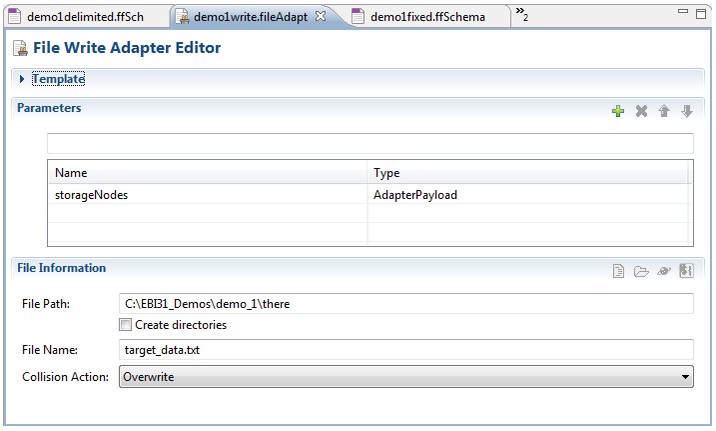
Task: Enable the Create directories checkbox
Action: tap(125, 325)
